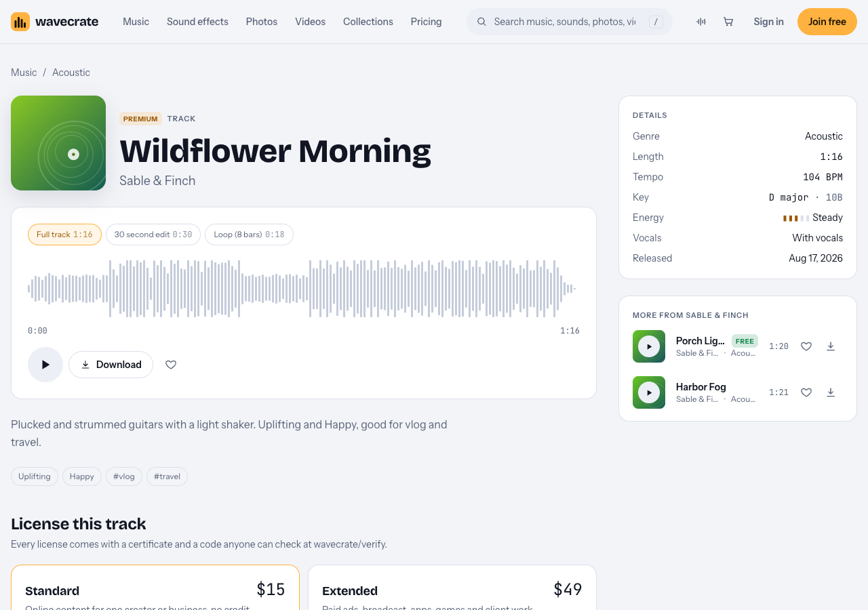Click the Wildflower Morning album cover
868x610 pixels.
pyautogui.click(x=58, y=143)
